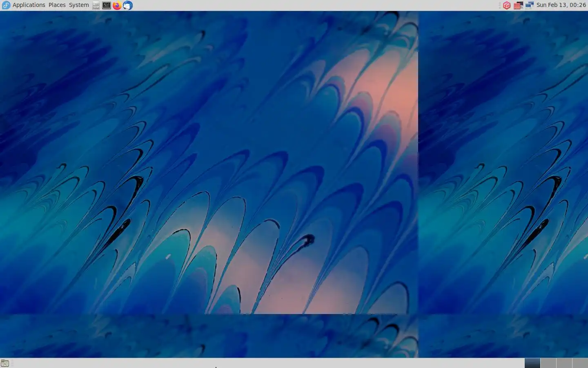588x368 pixels.
Task: Open the clock showing Sun Feb 13, 00:26
Action: [561, 5]
